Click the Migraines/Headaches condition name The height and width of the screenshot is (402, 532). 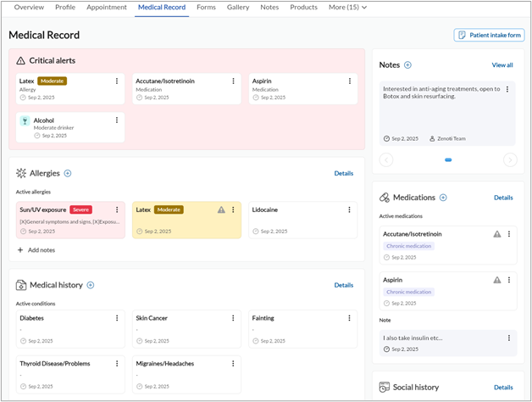point(165,364)
